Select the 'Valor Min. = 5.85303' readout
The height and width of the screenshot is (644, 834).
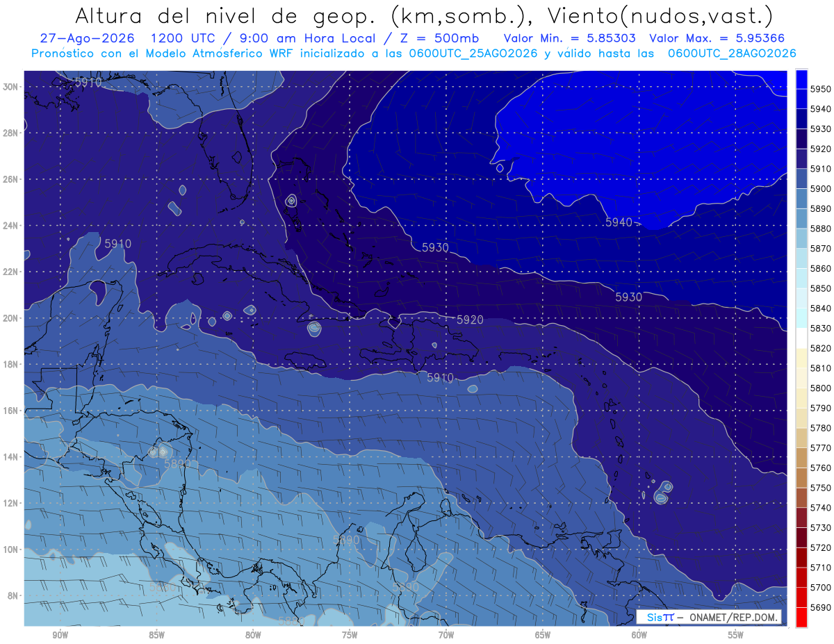pyautogui.click(x=570, y=39)
